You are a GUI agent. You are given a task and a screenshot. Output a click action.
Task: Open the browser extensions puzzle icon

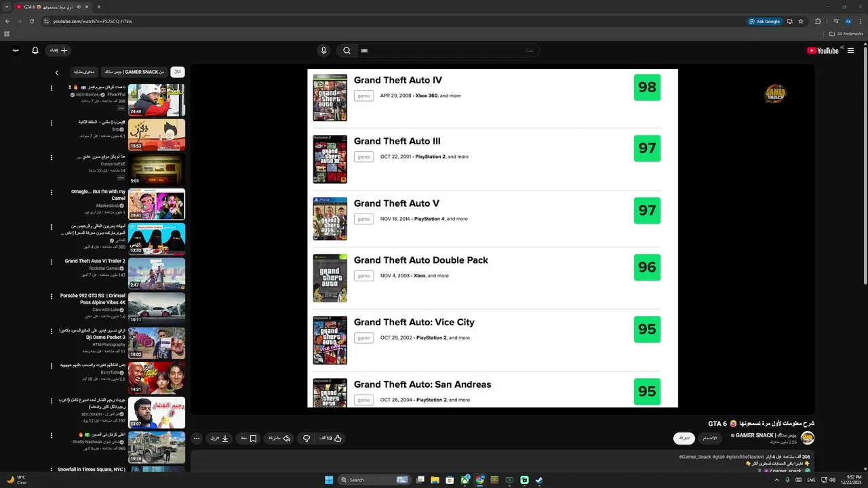point(818,21)
